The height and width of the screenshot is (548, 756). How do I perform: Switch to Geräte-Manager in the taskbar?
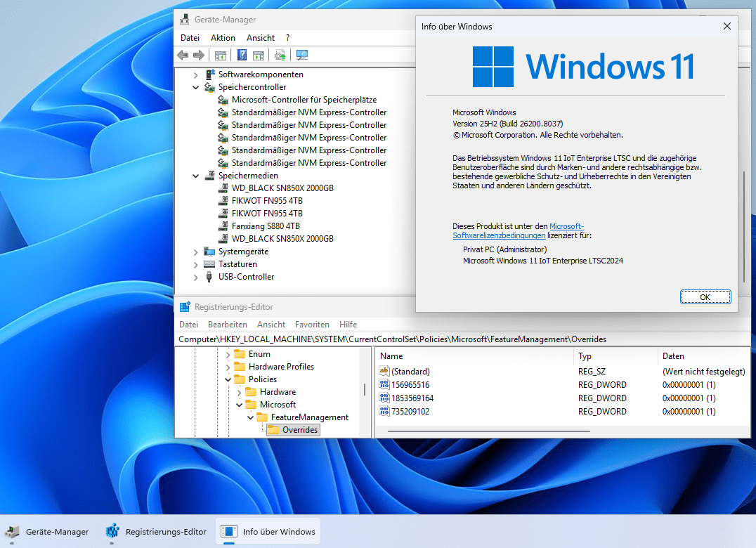[48, 532]
